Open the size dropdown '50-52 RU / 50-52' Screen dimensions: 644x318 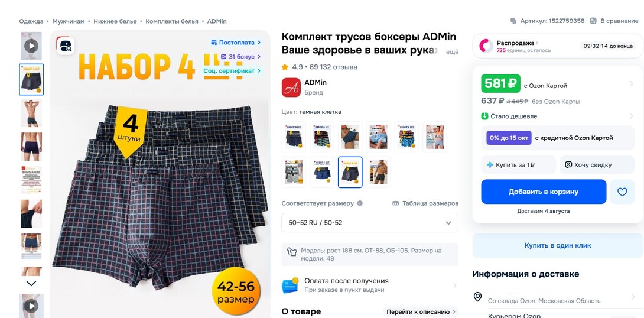370,223
